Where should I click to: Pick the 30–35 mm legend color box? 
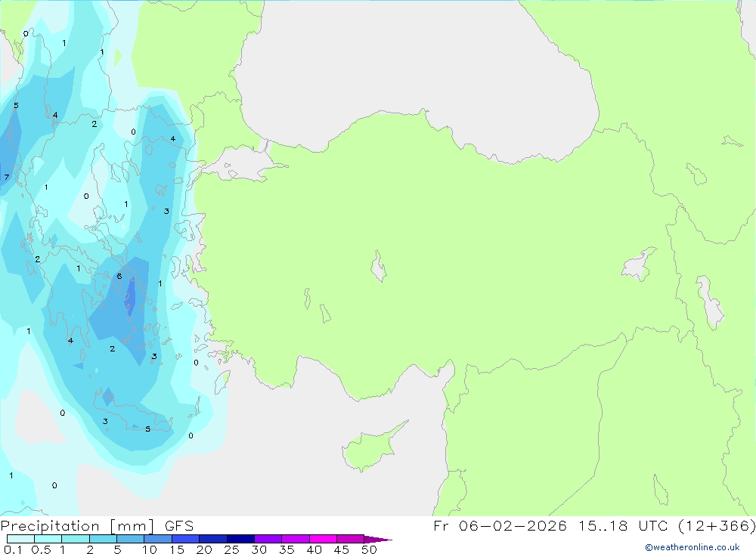(x=268, y=539)
